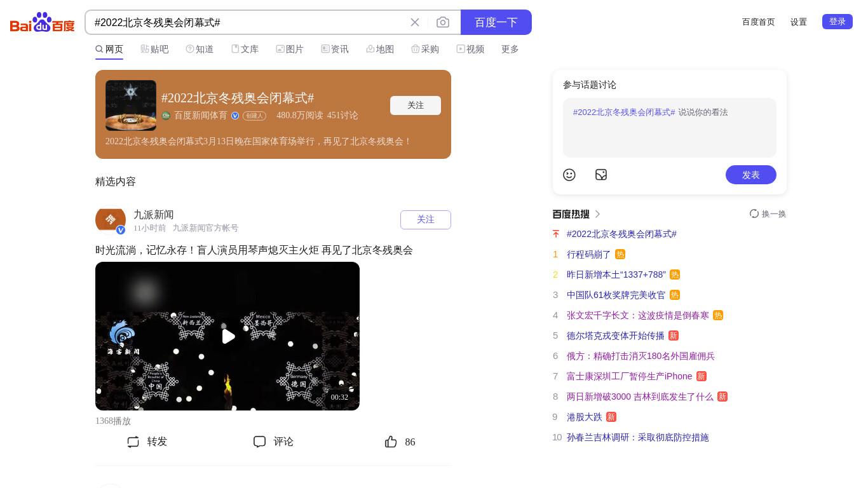Refresh hot list with 换一换
Image resolution: width=868 pixels, height=488 pixels.
tap(768, 214)
